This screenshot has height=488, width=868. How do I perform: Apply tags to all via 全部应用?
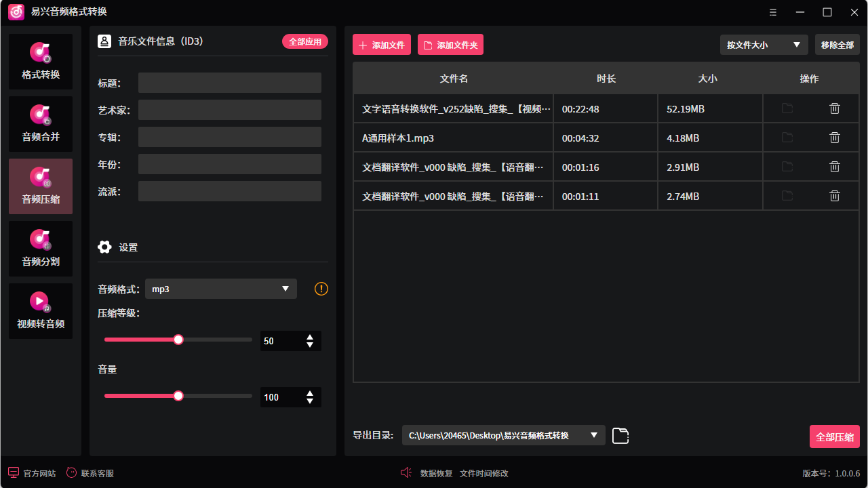[307, 41]
